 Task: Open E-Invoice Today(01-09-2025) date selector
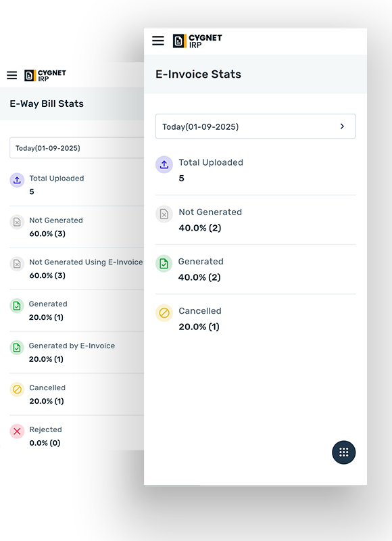tap(255, 126)
